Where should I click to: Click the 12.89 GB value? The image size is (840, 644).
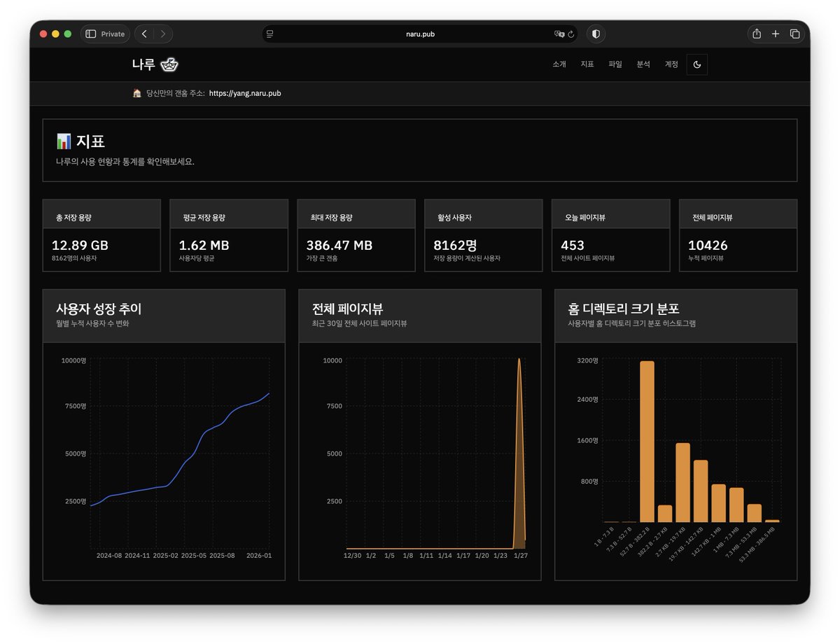pos(80,245)
